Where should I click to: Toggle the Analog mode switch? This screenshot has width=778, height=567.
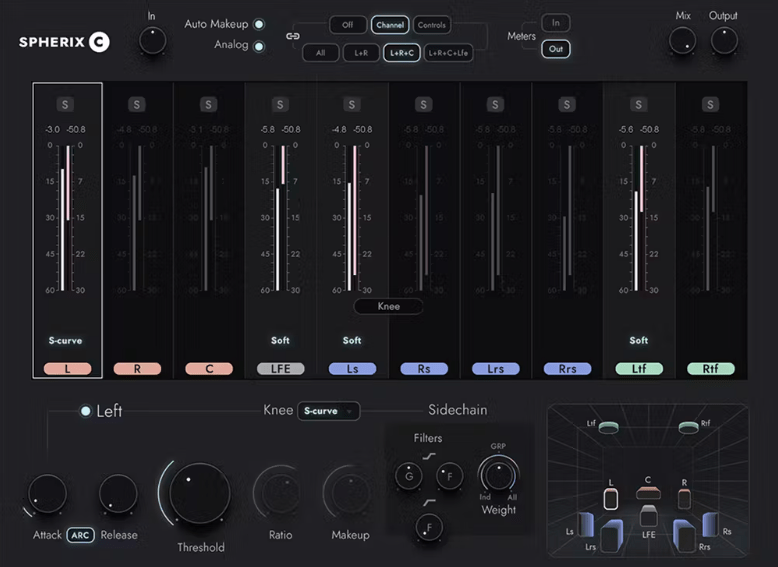(259, 45)
